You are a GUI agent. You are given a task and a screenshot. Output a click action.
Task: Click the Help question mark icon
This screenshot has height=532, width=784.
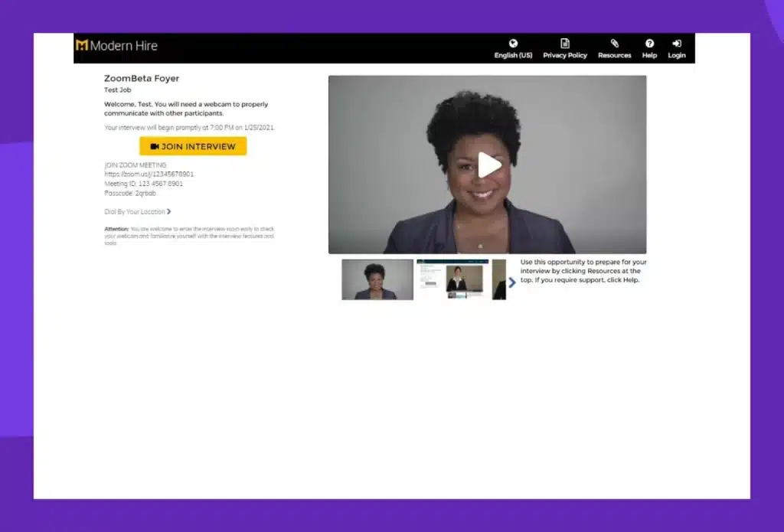coord(649,44)
